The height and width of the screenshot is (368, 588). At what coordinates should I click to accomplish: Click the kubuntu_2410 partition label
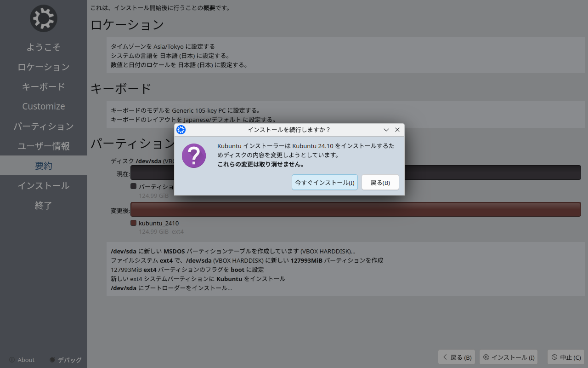159,223
